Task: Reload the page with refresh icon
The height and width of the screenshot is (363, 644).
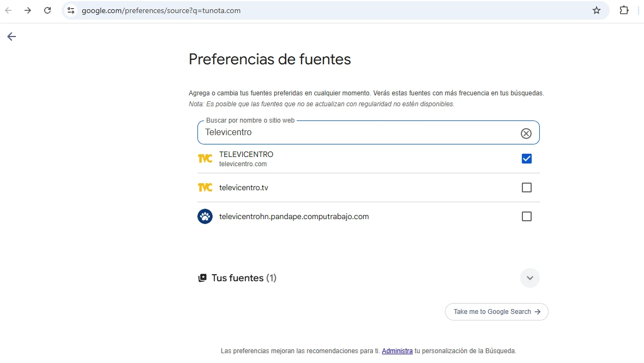Action: click(x=47, y=10)
